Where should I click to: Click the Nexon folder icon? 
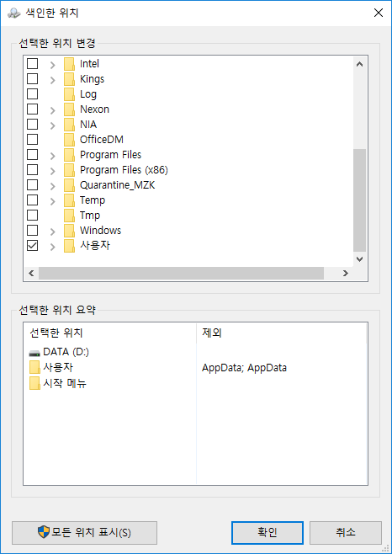(x=69, y=109)
